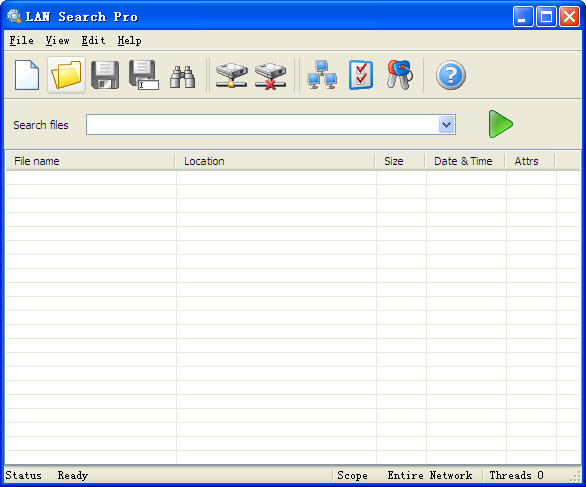Open the checklist options icon

coord(361,75)
